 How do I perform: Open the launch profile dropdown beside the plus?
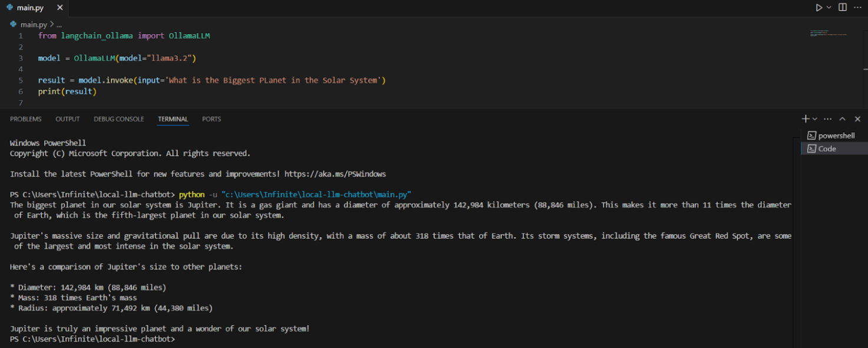815,119
